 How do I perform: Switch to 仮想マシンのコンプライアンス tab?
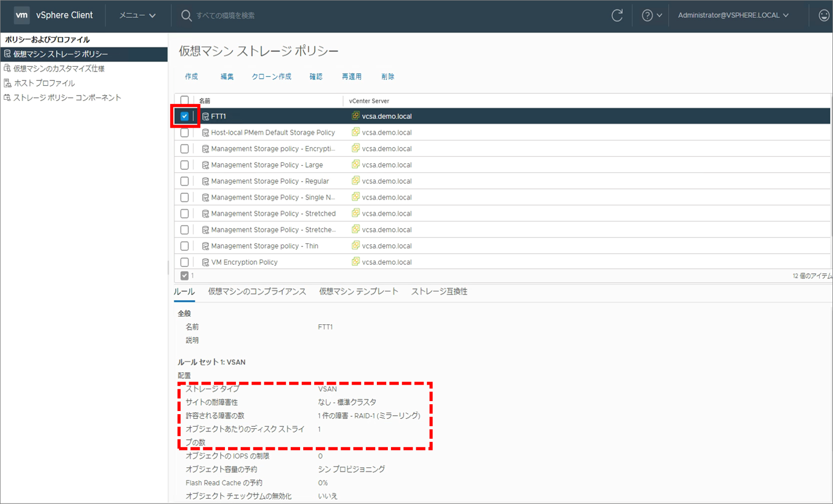pyautogui.click(x=257, y=292)
